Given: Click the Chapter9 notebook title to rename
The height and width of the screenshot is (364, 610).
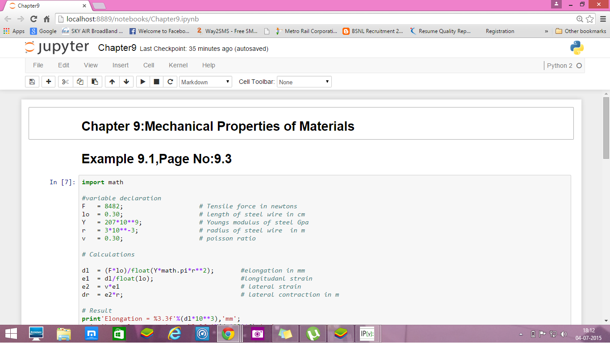Looking at the screenshot, I should coord(117,48).
